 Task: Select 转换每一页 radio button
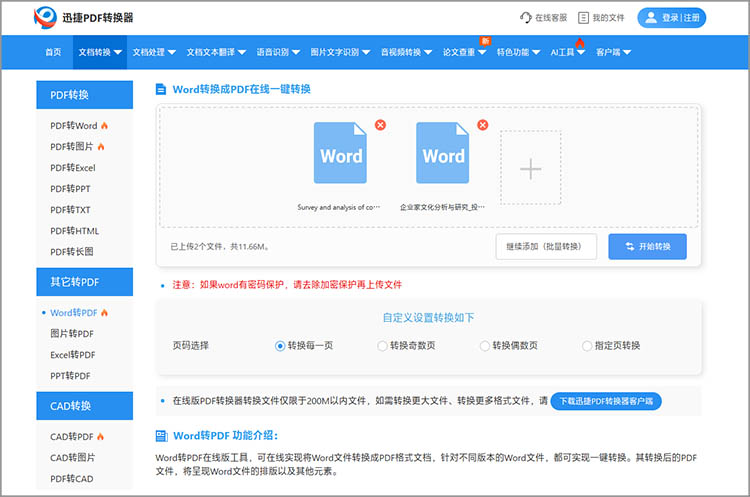pos(280,346)
